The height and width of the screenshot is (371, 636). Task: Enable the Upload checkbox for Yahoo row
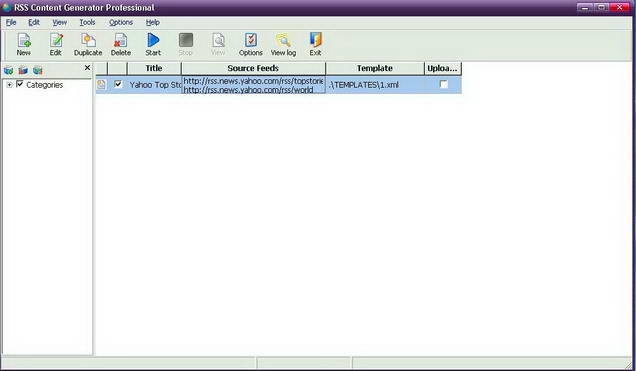(444, 84)
